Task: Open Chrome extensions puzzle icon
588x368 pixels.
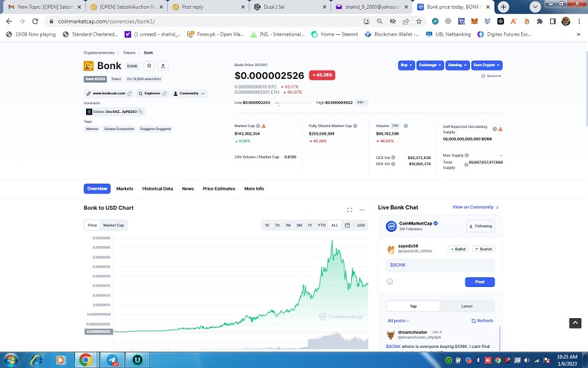Action: [x=540, y=22]
